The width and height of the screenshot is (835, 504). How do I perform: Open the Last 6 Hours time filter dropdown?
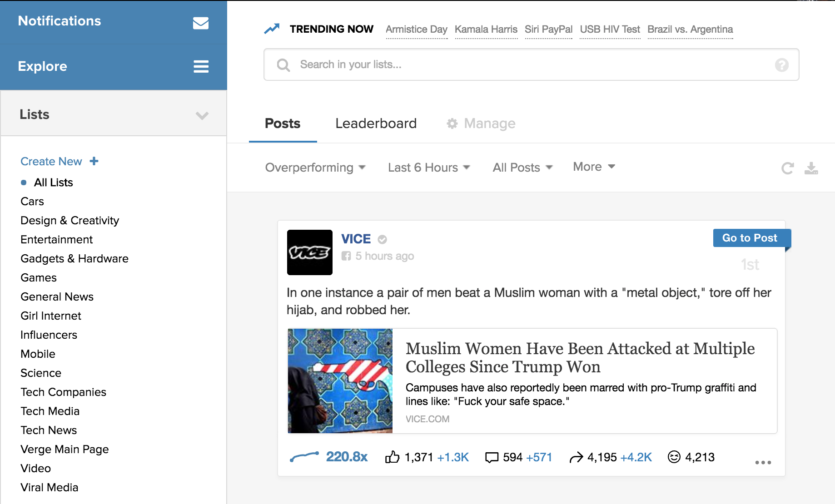click(428, 168)
